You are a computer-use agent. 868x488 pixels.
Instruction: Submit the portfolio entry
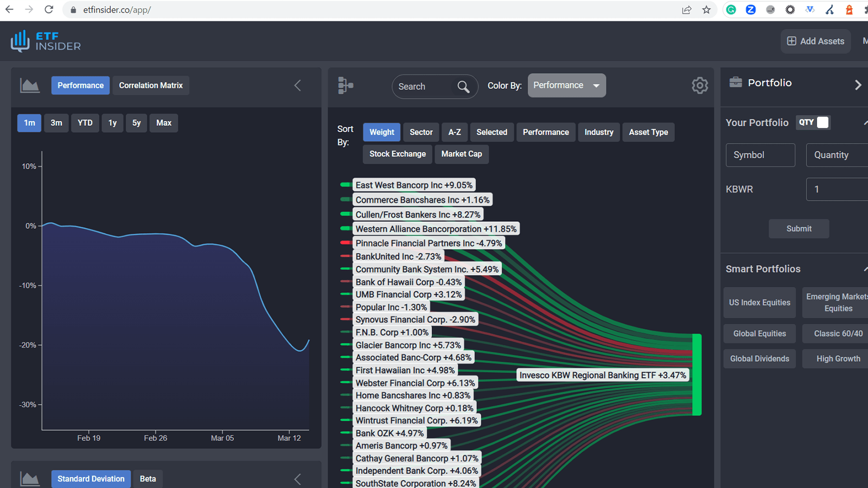point(799,229)
